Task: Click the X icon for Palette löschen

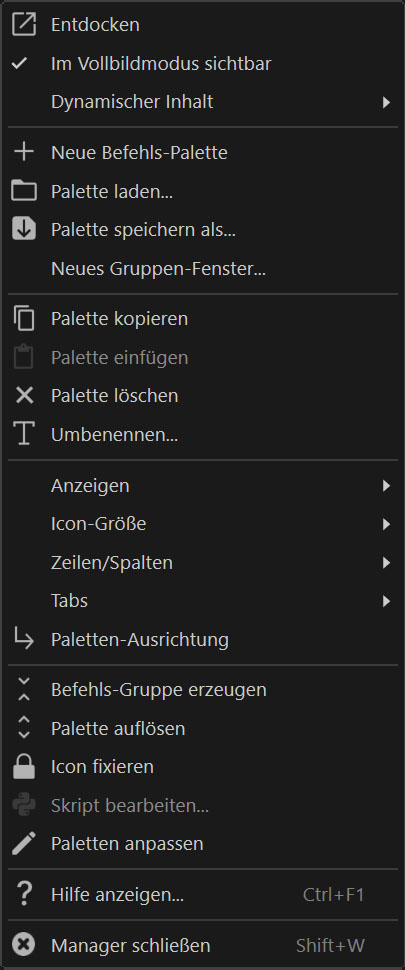Action: point(24,395)
